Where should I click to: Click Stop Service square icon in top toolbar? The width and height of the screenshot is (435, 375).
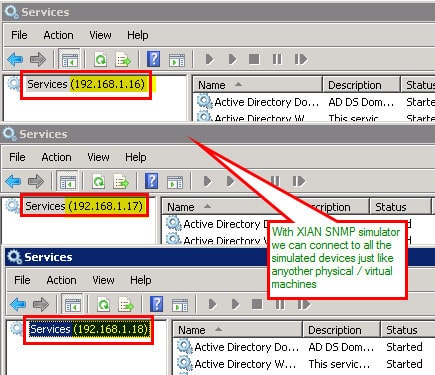tap(254, 59)
